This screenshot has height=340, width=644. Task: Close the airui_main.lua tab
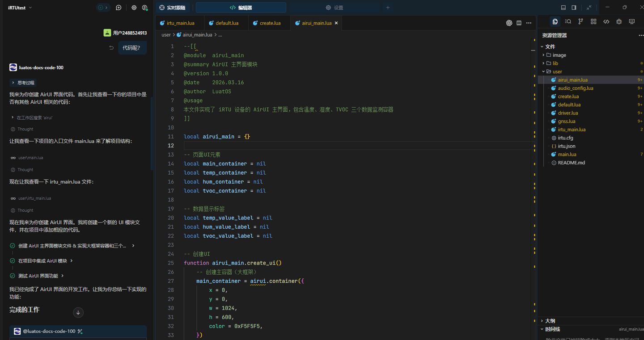tap(336, 23)
